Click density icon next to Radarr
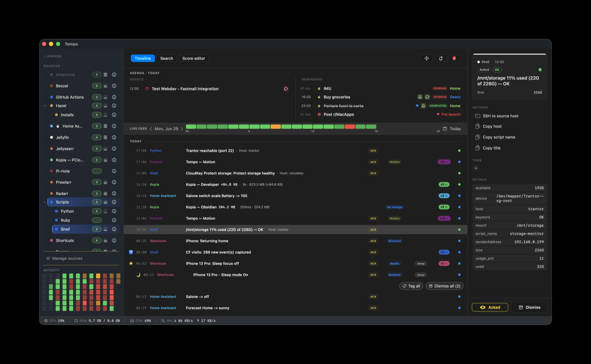 click(x=105, y=193)
